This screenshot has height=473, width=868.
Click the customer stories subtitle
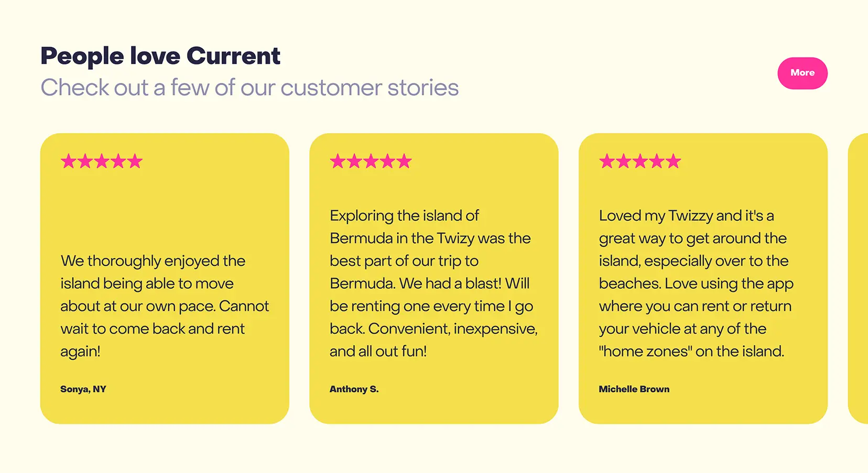tap(249, 88)
